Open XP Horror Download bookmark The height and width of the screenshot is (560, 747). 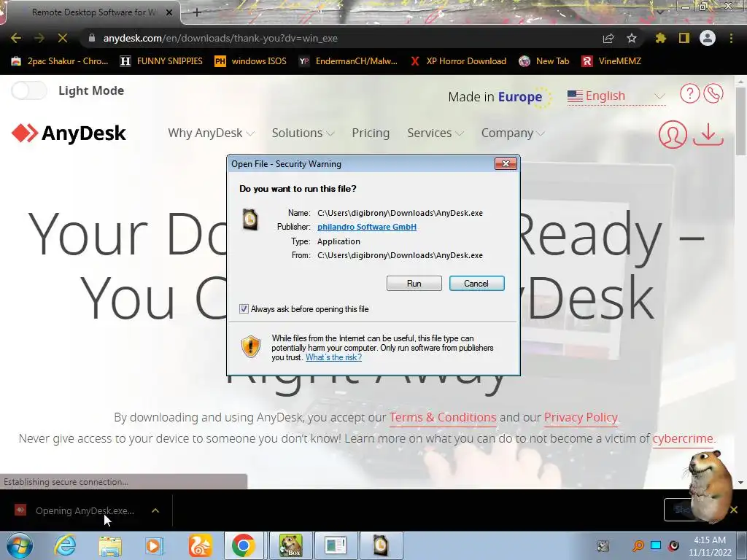[x=458, y=61]
